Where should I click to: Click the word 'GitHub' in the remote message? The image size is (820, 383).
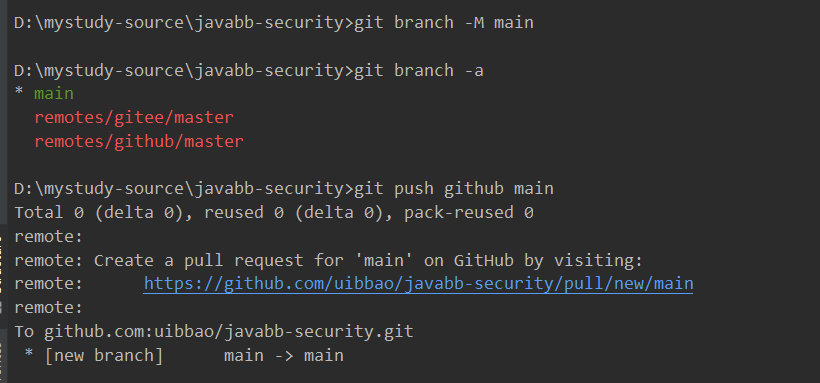coord(483,260)
